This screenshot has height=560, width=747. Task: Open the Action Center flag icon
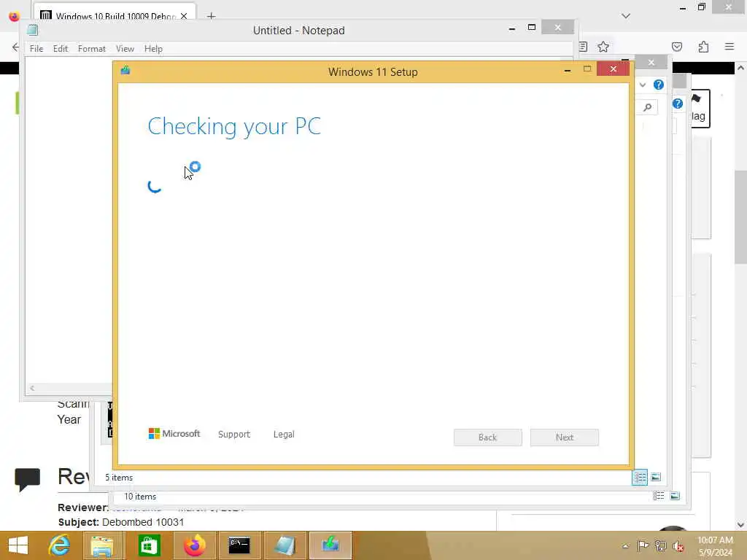click(643, 545)
